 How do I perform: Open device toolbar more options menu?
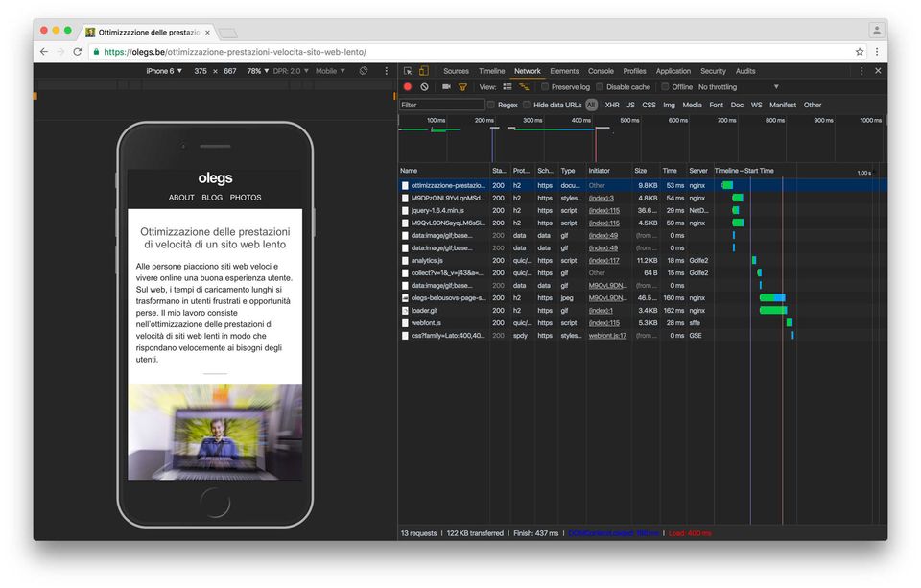[387, 71]
